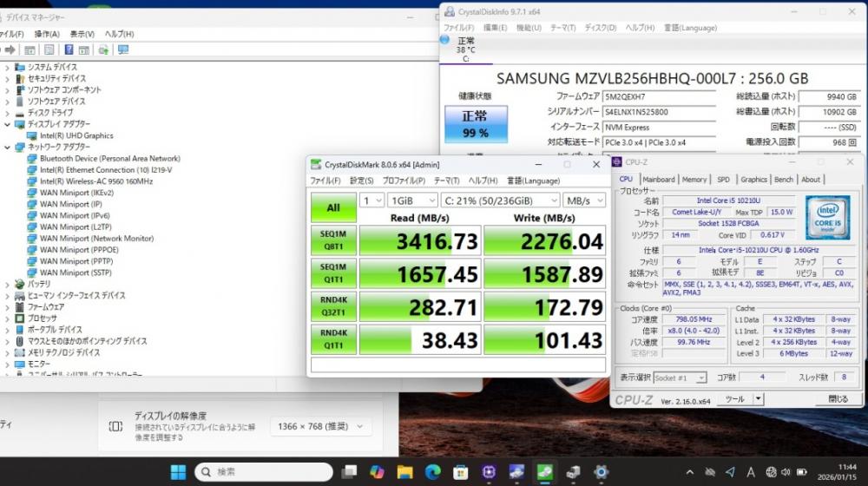Open Microsoft Edge from the taskbar

pos(432,472)
